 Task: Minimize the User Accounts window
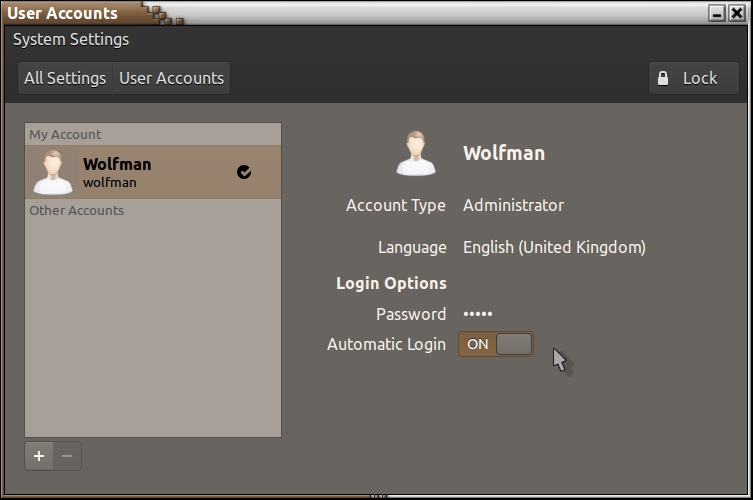point(716,13)
